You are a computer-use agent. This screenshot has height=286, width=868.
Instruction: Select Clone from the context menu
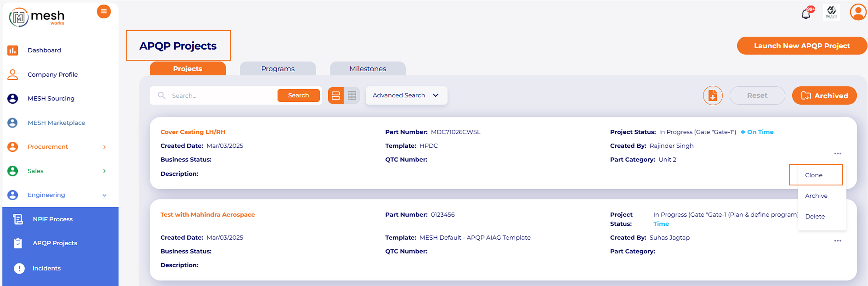tap(813, 175)
